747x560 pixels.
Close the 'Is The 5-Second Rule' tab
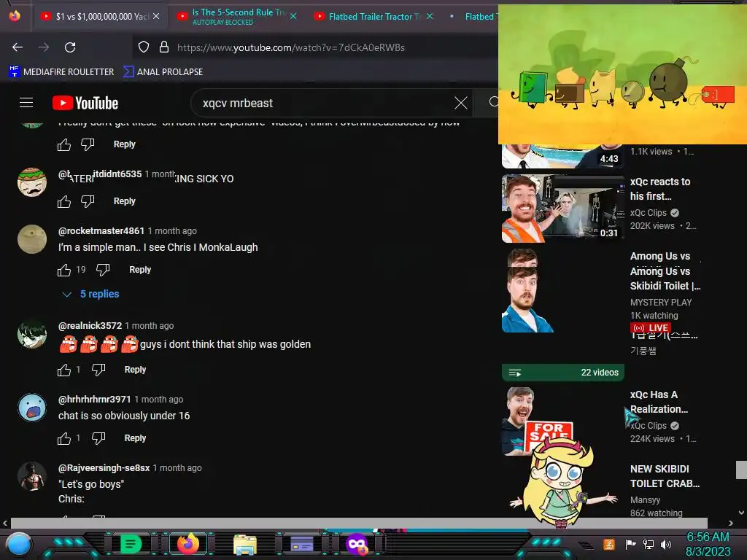(293, 16)
